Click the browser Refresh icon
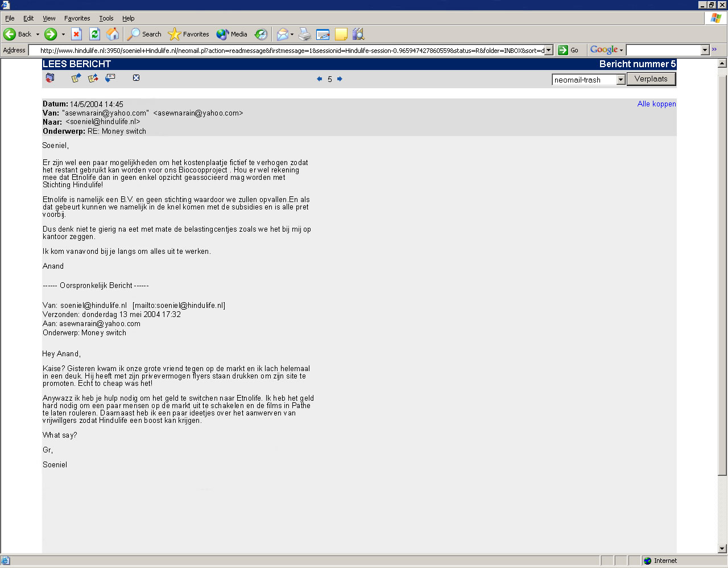The image size is (728, 568). click(94, 34)
